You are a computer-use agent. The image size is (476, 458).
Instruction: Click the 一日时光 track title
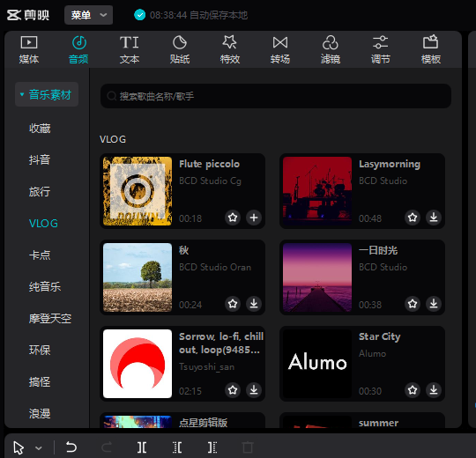378,250
